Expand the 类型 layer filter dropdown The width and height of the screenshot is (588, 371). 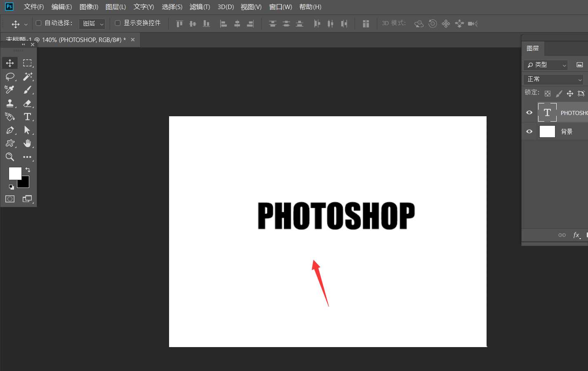(546, 65)
